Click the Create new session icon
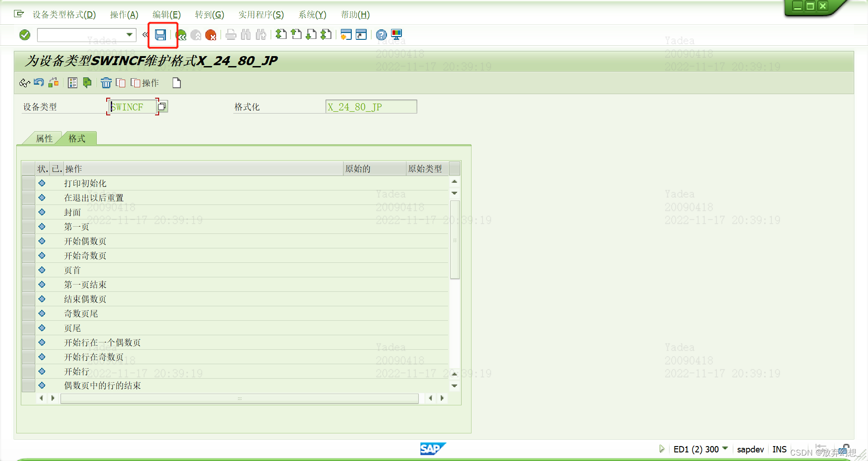Viewport: 868px width, 461px height. click(347, 35)
